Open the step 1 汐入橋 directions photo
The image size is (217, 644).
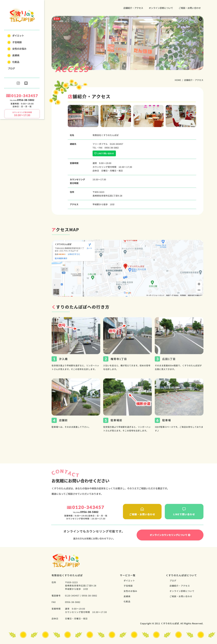coord(76,336)
